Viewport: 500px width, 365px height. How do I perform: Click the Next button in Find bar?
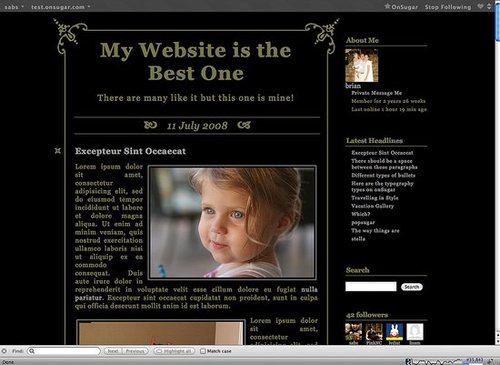(113, 351)
